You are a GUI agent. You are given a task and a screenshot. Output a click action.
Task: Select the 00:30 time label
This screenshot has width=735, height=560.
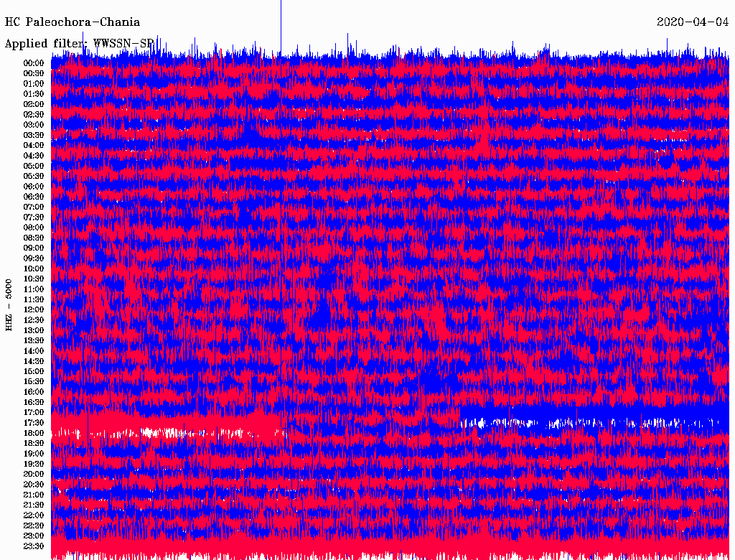point(34,73)
